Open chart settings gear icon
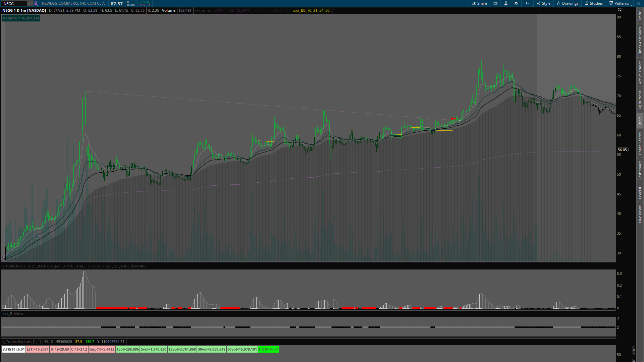This screenshot has width=644, height=362. point(516,3)
